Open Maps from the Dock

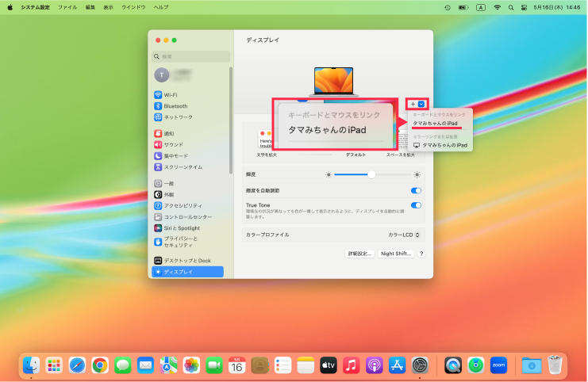click(168, 365)
